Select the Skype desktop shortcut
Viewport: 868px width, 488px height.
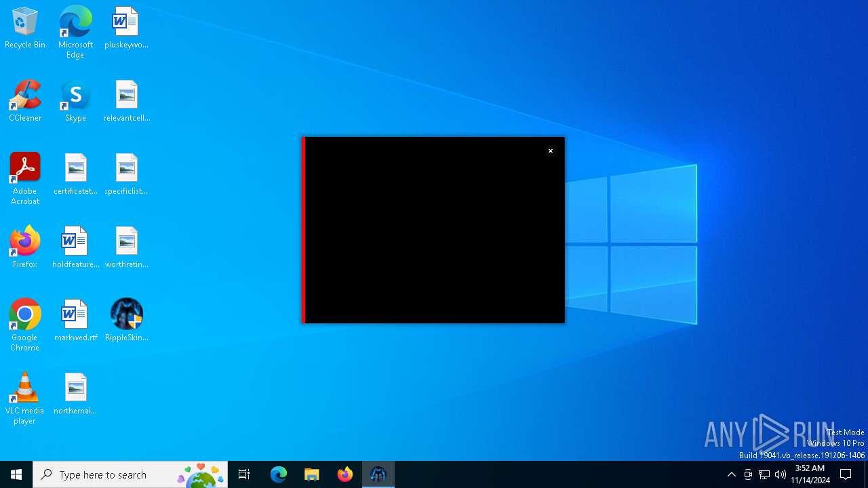[x=75, y=102]
